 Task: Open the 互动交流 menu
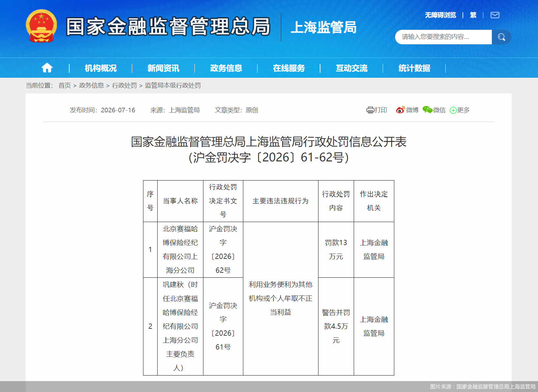pos(351,68)
